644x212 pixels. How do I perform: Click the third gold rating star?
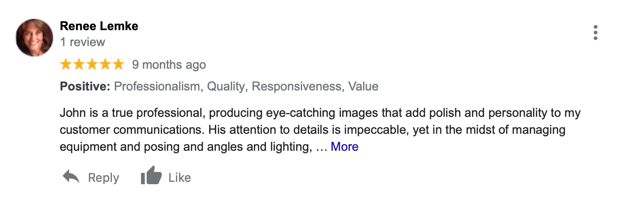pos(92,65)
